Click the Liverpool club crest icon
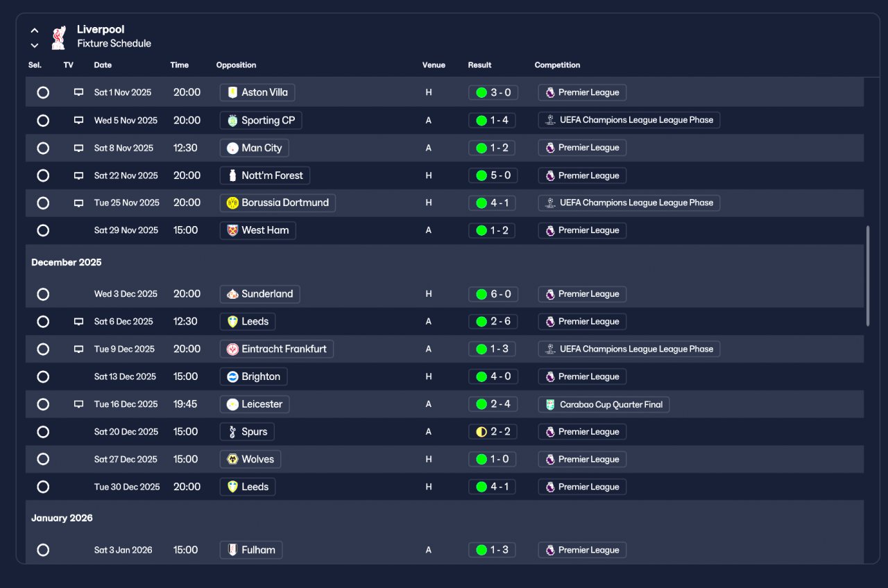The image size is (888, 588). [x=58, y=37]
